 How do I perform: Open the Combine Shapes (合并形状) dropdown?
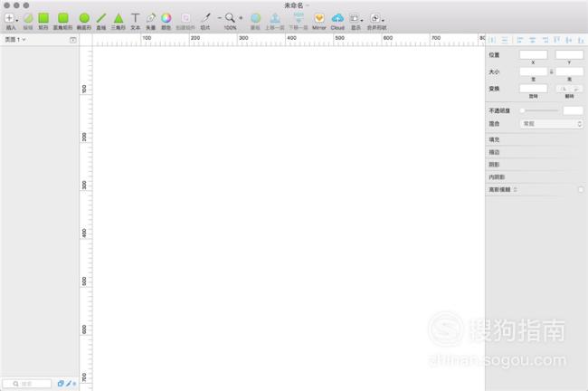376,18
